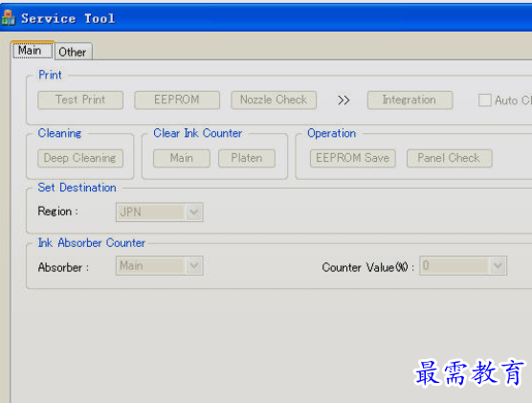Clear the Platen ink counter
The image size is (532, 403).
coord(247,158)
